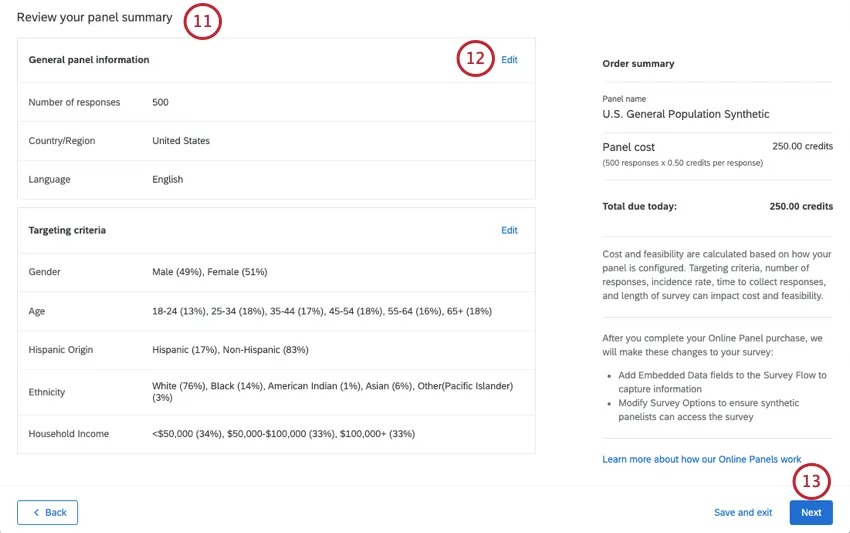
Task: Click the left chevron icon on Back
Action: 37,513
